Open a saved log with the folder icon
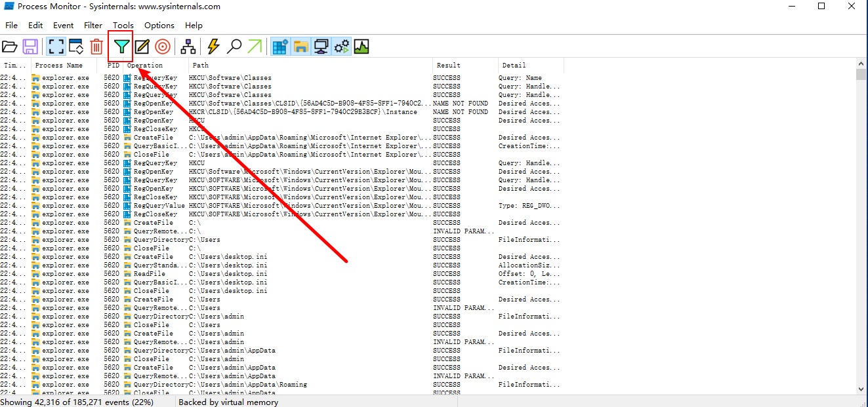Viewport: 868px width, 407px height. click(x=10, y=47)
